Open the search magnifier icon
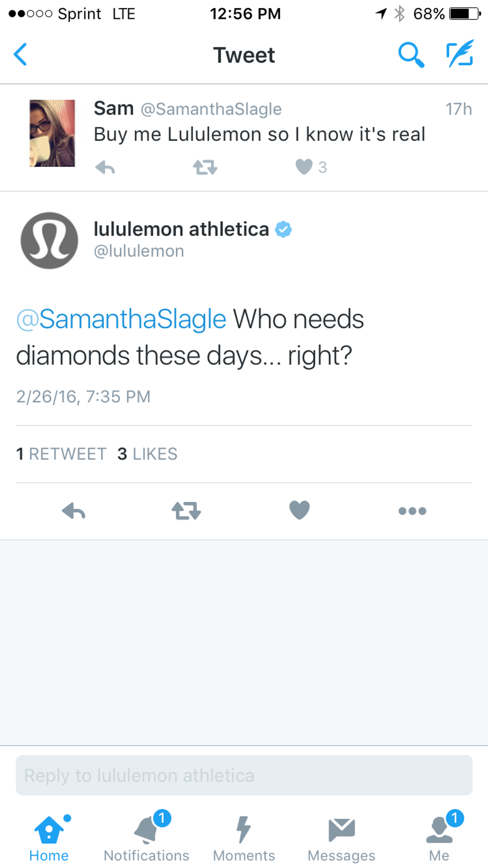488x868 pixels. click(411, 55)
